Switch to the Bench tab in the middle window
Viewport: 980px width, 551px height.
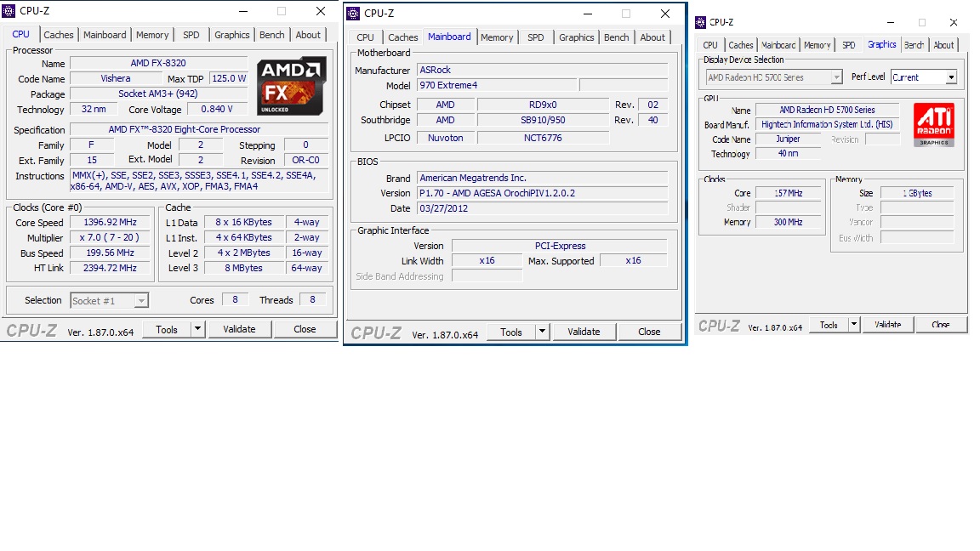click(x=616, y=37)
